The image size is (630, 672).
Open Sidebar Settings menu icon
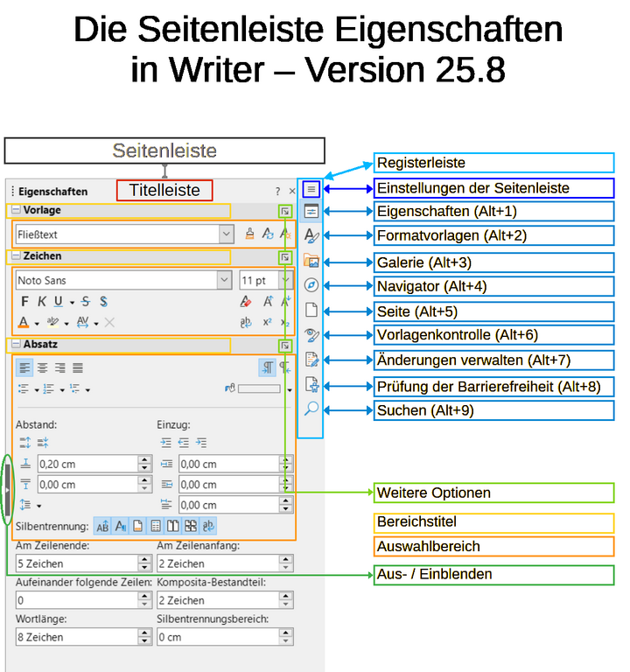(311, 189)
